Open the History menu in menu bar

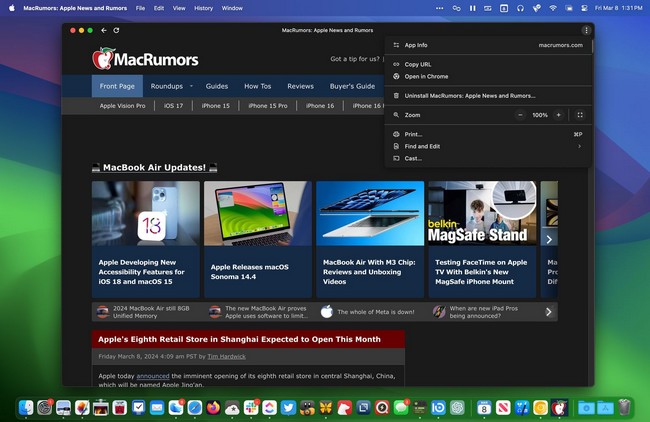coord(203,7)
